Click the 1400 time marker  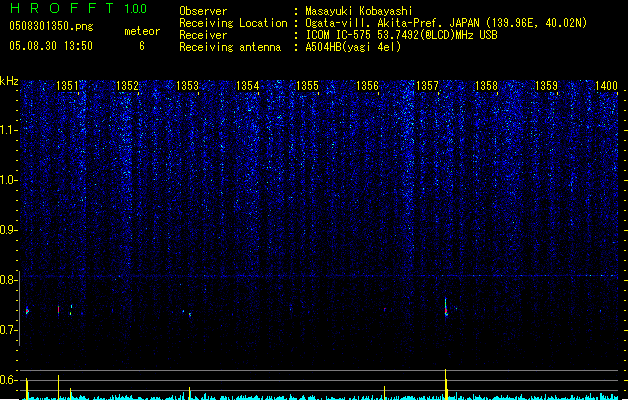tap(607, 86)
